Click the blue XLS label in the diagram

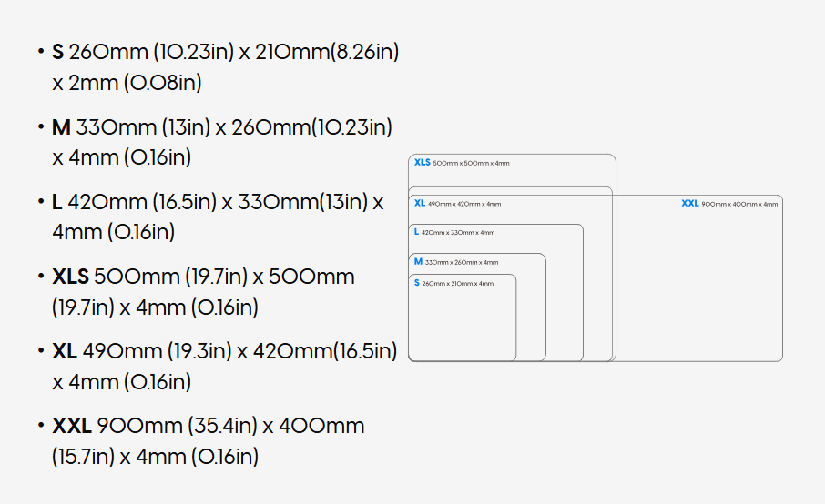422,163
